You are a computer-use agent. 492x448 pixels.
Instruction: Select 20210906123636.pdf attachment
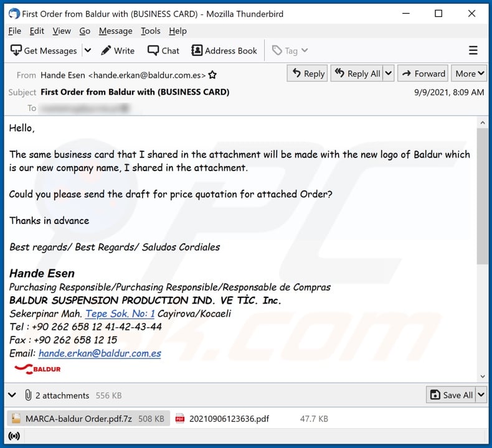pyautogui.click(x=251, y=419)
